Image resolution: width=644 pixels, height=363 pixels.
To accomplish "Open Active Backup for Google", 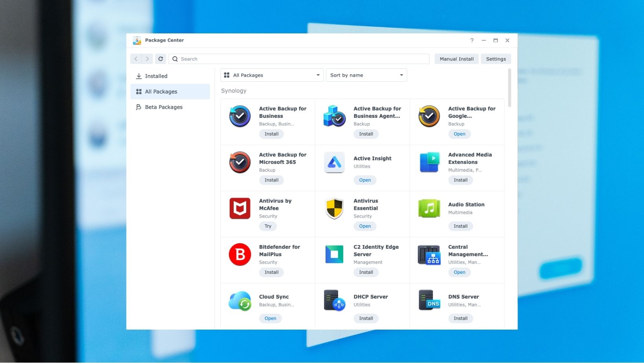I will (x=459, y=134).
